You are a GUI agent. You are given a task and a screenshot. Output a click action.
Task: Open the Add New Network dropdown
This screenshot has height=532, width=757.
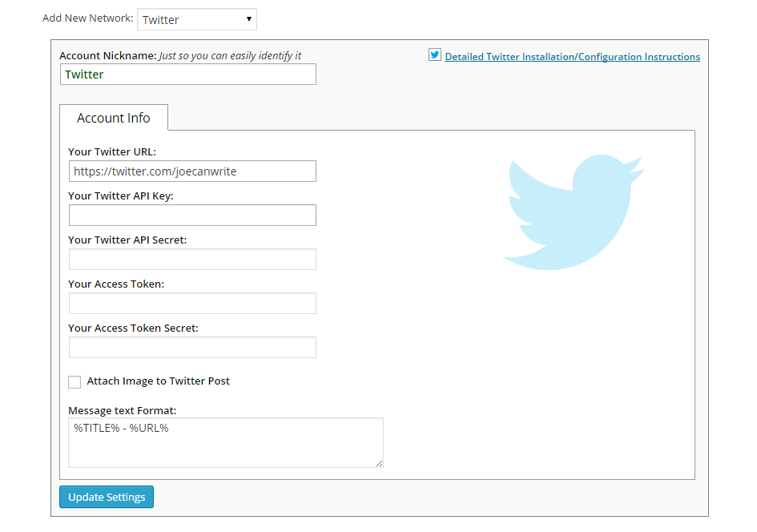click(197, 19)
